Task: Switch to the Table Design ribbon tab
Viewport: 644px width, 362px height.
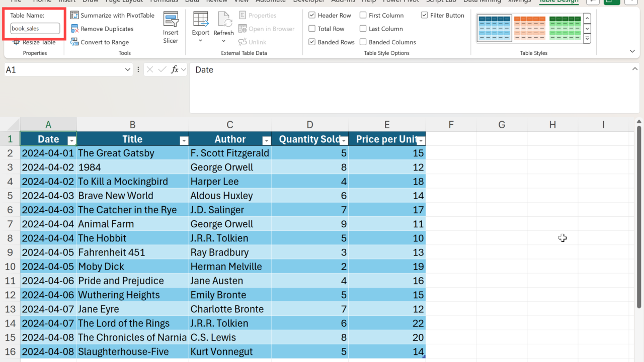Action: coord(557,2)
